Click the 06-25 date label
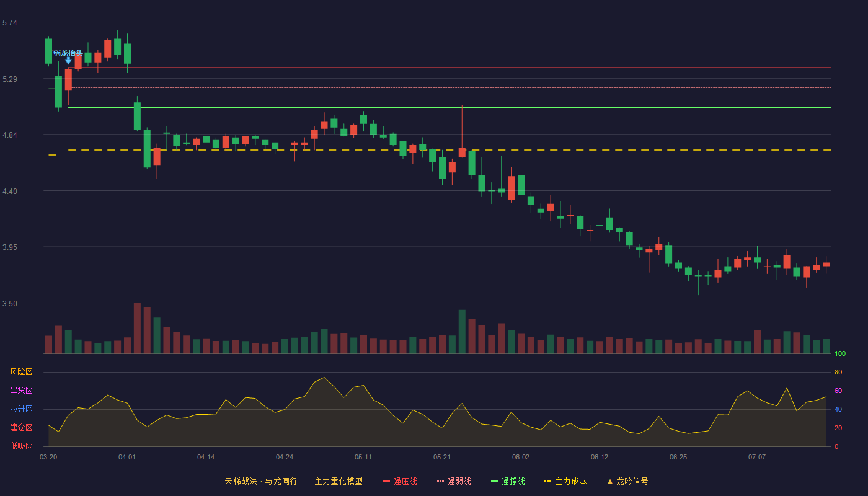The height and width of the screenshot is (496, 868). click(x=678, y=457)
